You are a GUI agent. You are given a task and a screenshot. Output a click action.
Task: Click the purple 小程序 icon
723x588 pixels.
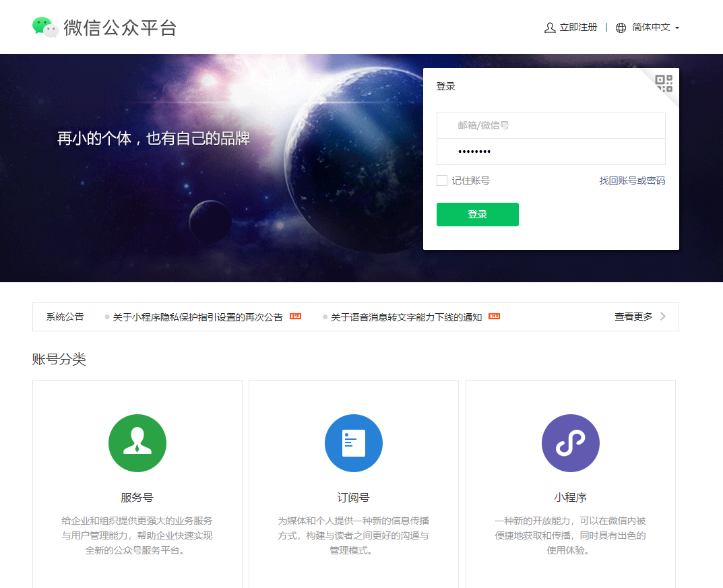click(x=570, y=443)
